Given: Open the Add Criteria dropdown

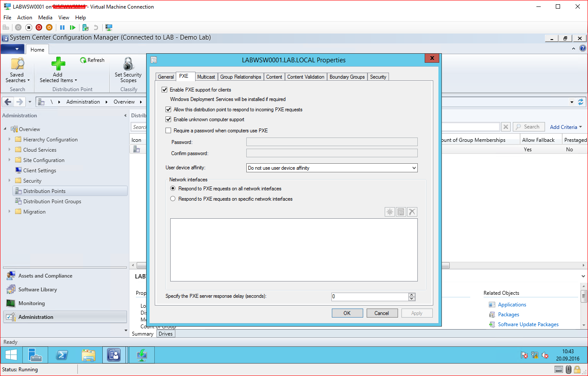Looking at the screenshot, I should pos(566,127).
